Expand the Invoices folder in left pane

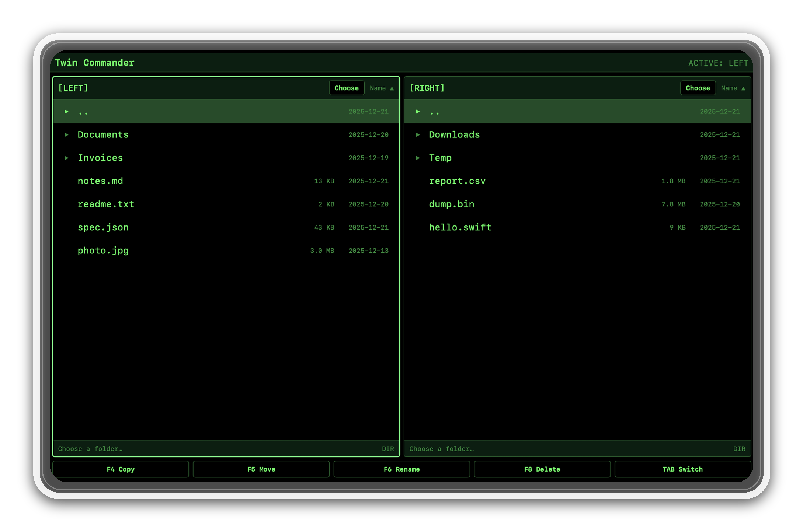[67, 158]
